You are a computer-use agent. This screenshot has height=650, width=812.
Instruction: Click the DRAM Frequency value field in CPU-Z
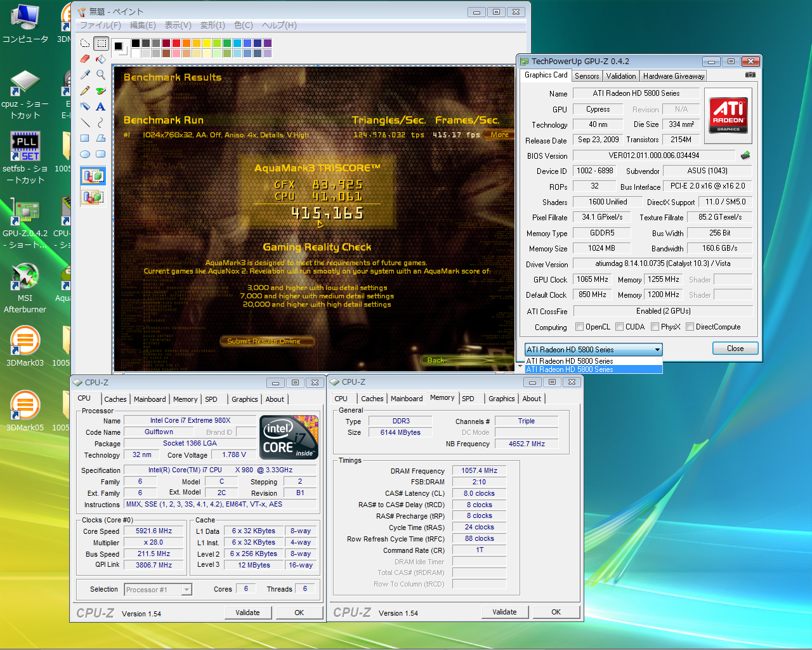[479, 470]
